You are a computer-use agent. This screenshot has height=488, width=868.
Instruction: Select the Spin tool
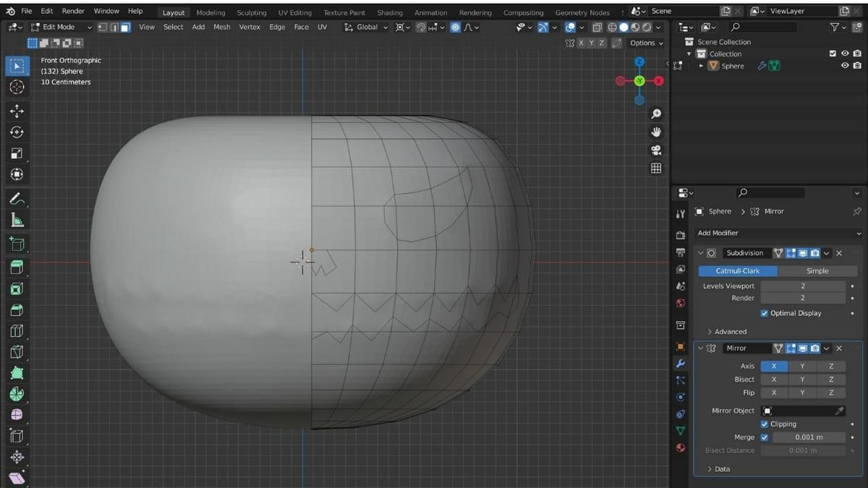point(17,394)
